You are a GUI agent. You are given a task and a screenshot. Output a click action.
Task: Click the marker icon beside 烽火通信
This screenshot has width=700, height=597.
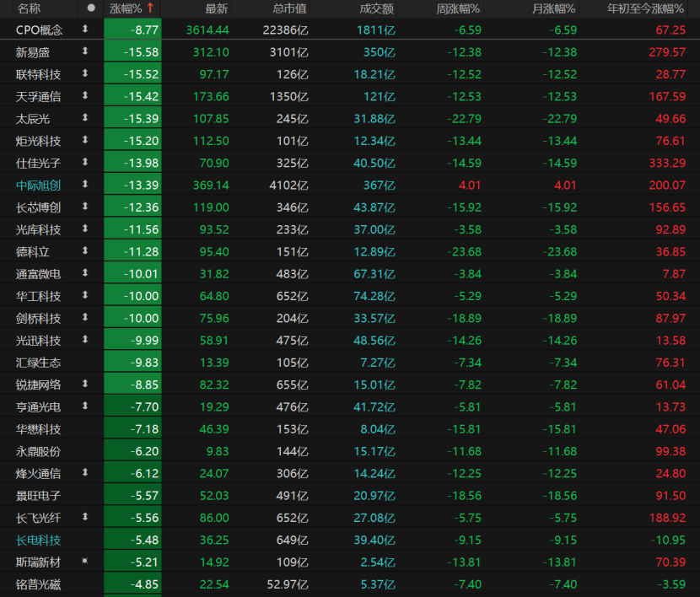coord(84,472)
